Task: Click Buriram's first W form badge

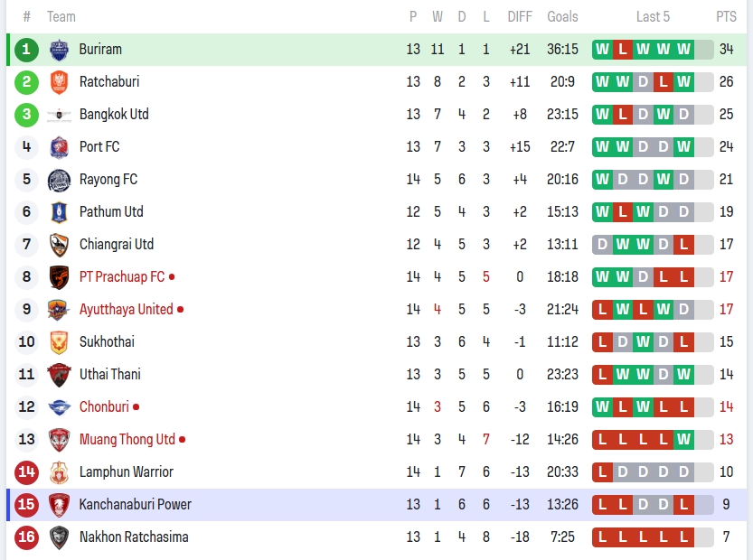Action: (x=602, y=50)
